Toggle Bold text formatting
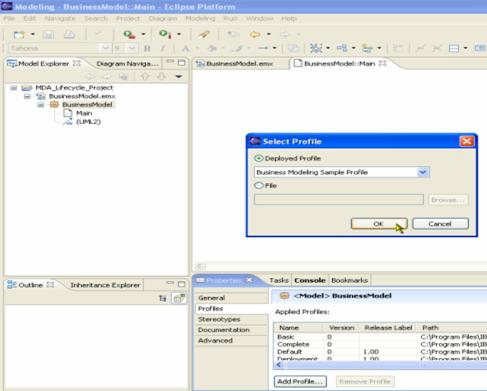This screenshot has width=487, height=391. pos(147,49)
